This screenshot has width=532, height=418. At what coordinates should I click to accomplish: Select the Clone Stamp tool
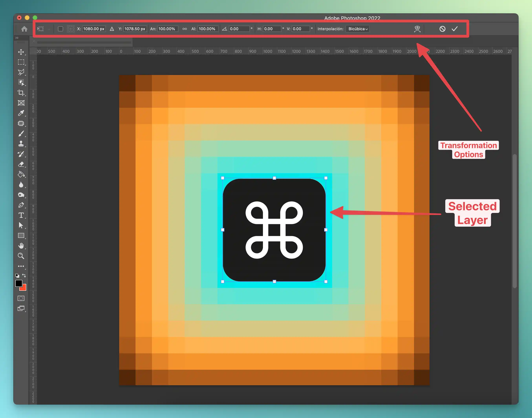tap(21, 144)
